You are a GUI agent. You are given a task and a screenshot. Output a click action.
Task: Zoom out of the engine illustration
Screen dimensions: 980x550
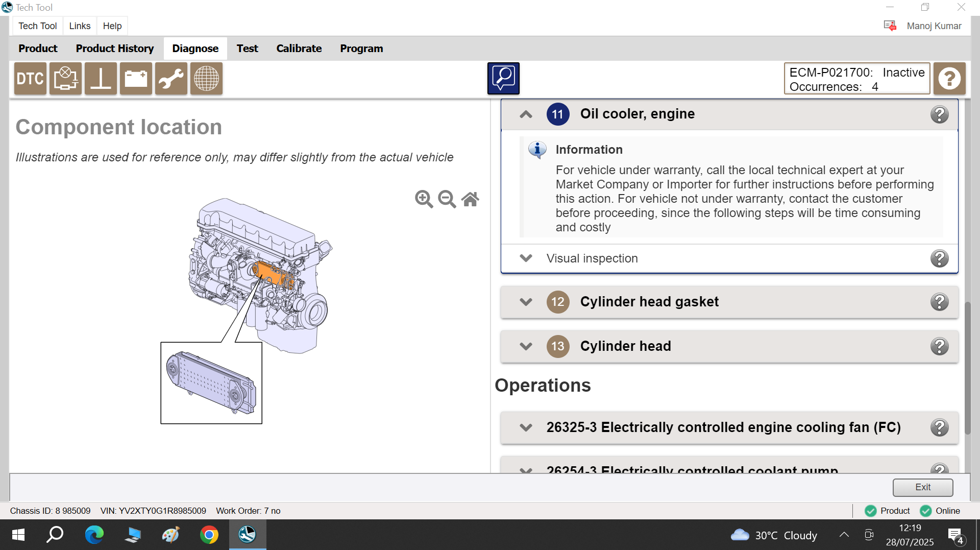[x=447, y=199]
